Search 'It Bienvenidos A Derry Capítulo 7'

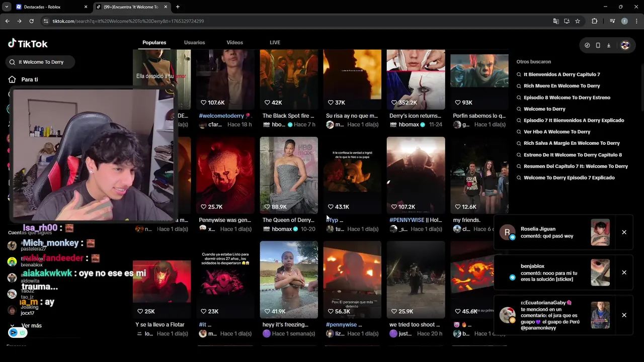[561, 74]
